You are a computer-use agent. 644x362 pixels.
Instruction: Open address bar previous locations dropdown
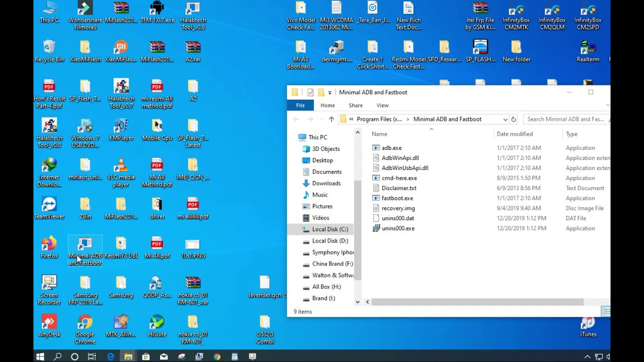coord(505,119)
